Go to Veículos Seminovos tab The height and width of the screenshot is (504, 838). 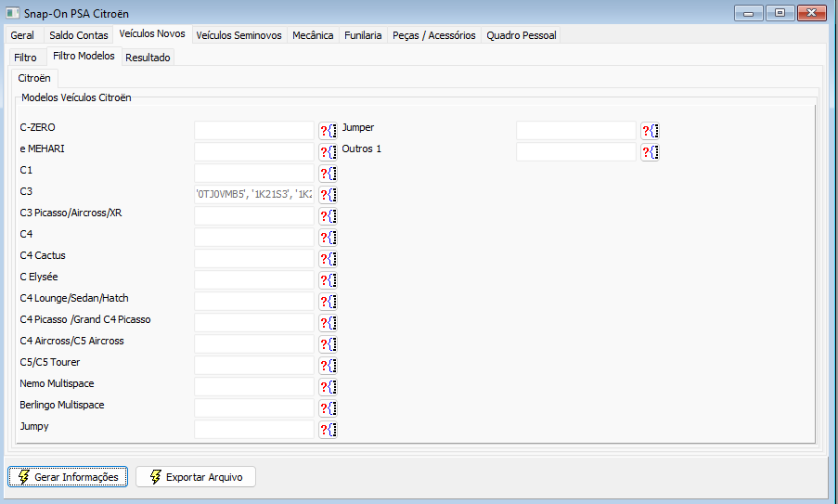coord(239,35)
